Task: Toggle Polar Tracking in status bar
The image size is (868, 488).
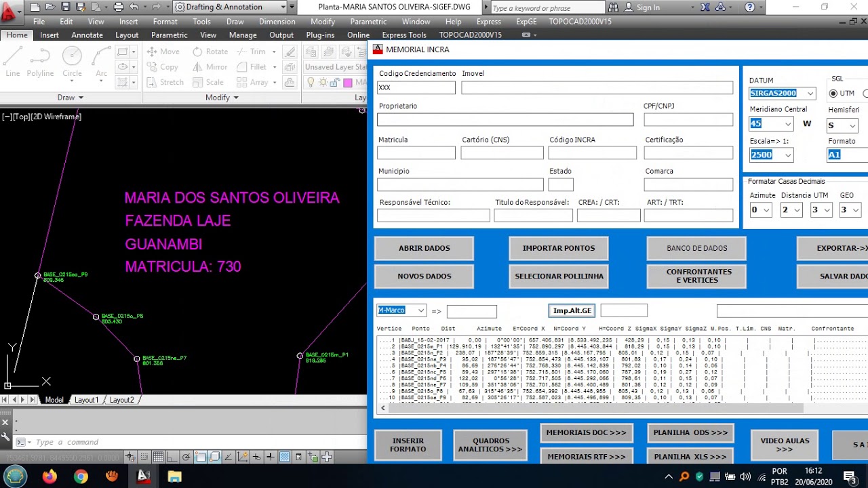Action: tap(186, 457)
